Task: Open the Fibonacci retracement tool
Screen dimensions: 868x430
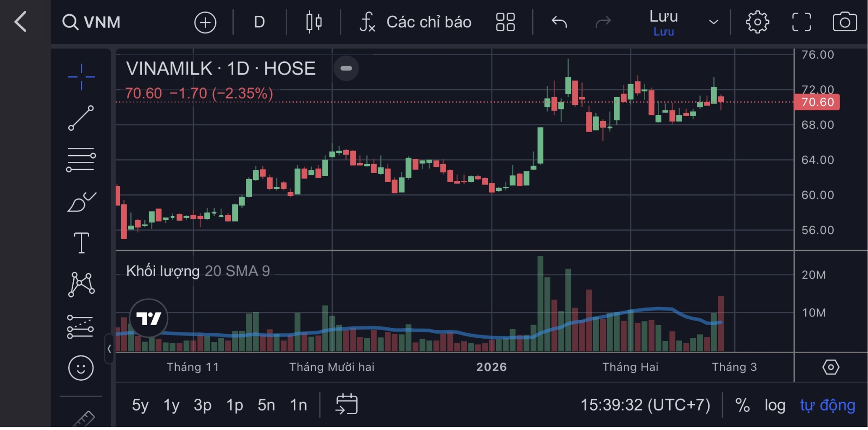Action: click(81, 160)
